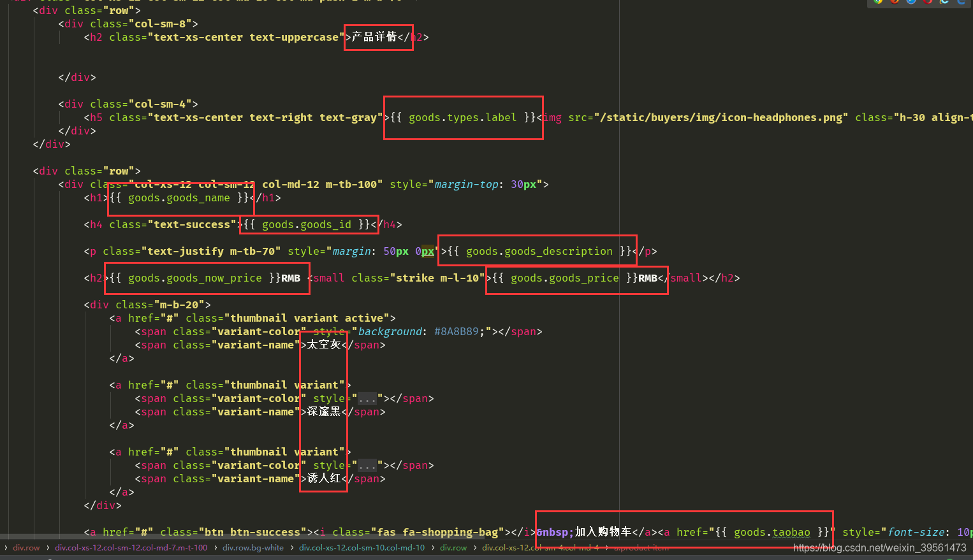Click the goods.goods_now_price template variable
Image resolution: width=973 pixels, height=560 pixels.
(x=195, y=278)
